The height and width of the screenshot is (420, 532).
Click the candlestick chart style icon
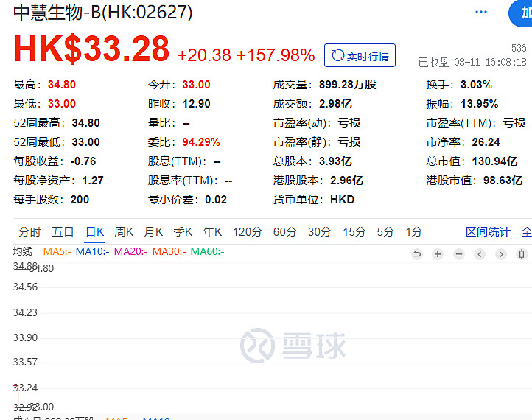[x=522, y=254]
